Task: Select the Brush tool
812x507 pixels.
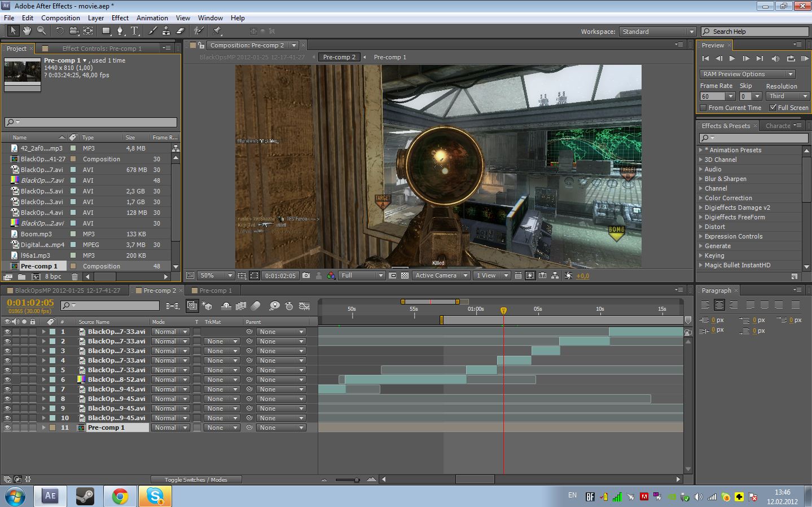Action: [x=152, y=31]
